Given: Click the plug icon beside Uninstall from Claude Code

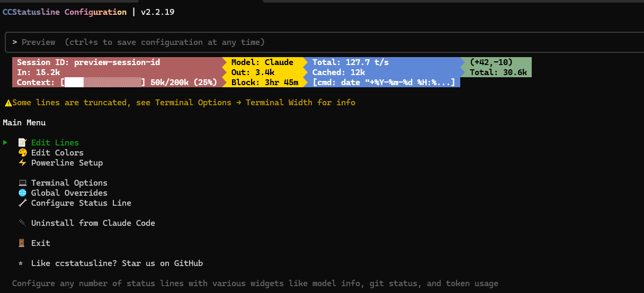Looking at the screenshot, I should [22, 223].
